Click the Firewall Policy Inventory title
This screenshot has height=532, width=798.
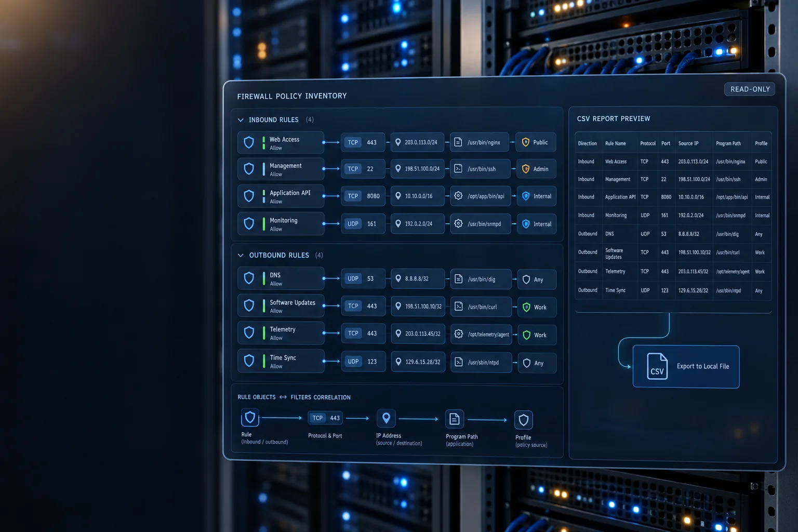coord(292,96)
